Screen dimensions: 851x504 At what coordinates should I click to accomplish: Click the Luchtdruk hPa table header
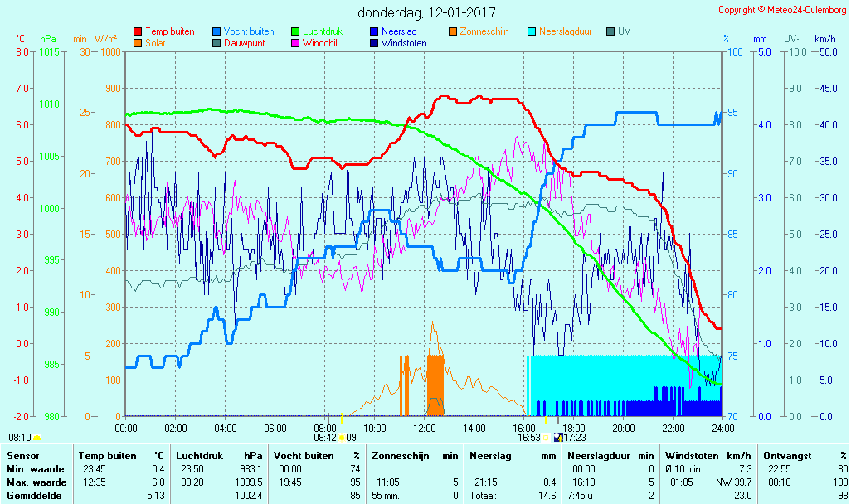[219, 455]
